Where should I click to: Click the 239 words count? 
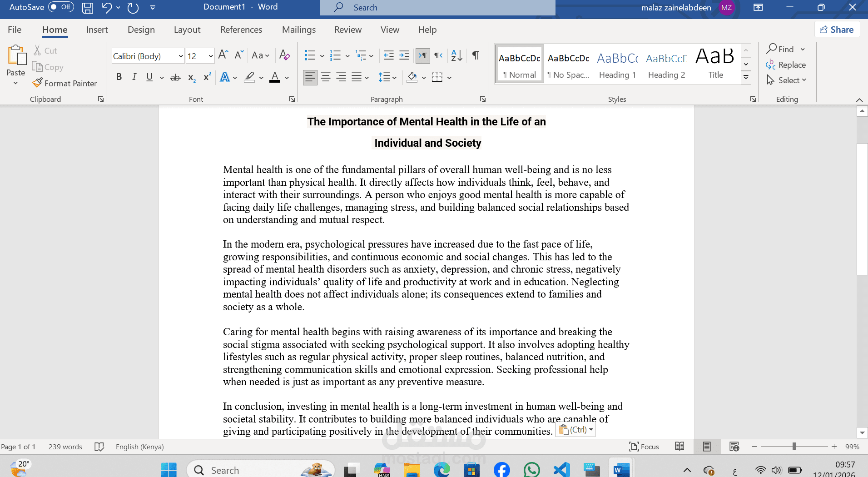point(65,447)
